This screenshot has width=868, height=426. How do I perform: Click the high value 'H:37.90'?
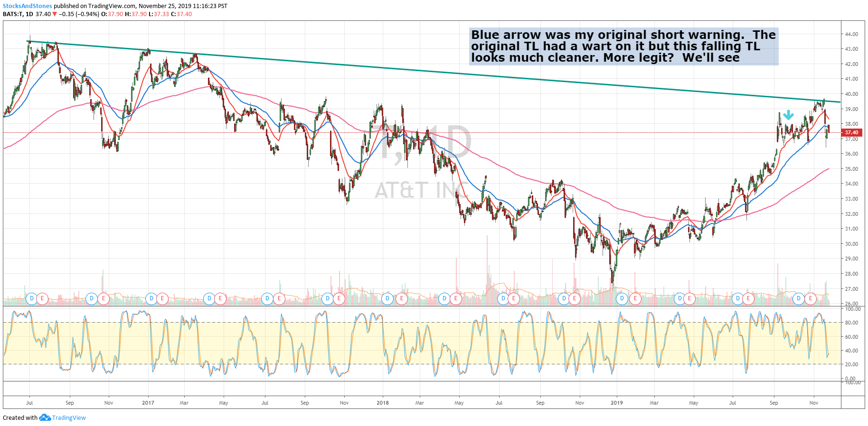[136, 14]
